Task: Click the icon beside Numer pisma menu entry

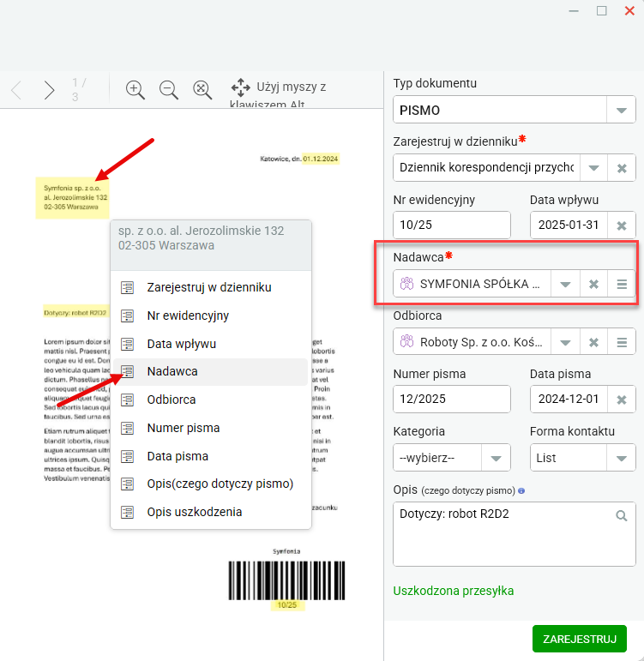Action: 128,429
